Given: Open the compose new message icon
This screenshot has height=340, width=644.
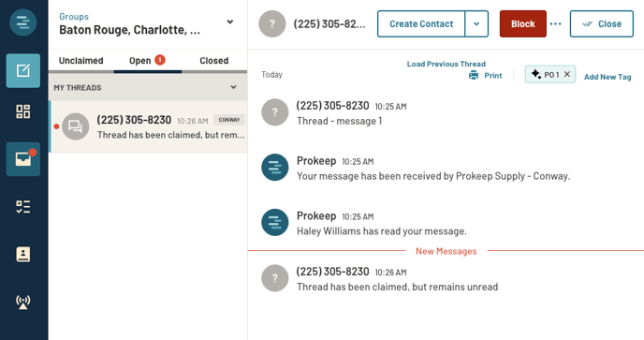Looking at the screenshot, I should pos(23,70).
